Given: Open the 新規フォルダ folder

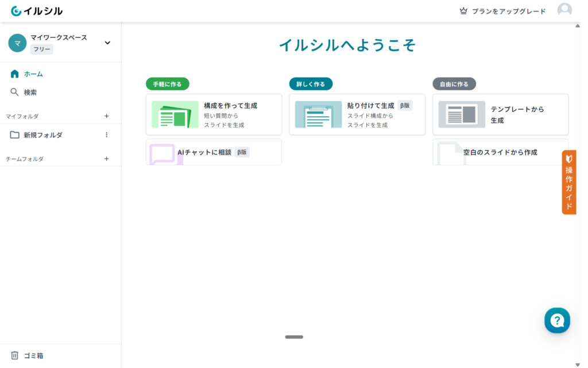Looking at the screenshot, I should [x=43, y=135].
